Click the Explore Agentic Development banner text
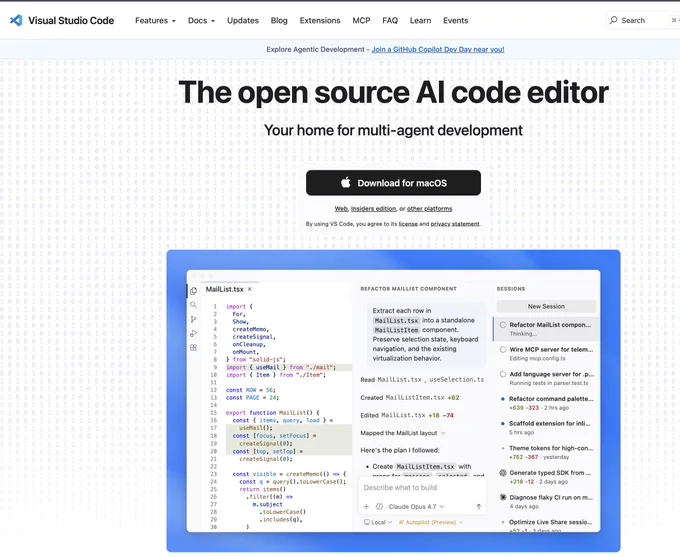The height and width of the screenshot is (557, 680). point(315,49)
